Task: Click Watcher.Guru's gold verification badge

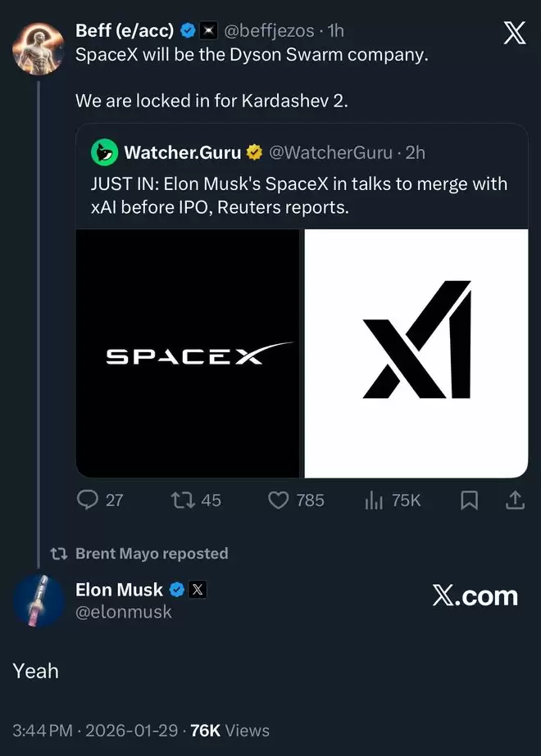Action: click(x=254, y=152)
